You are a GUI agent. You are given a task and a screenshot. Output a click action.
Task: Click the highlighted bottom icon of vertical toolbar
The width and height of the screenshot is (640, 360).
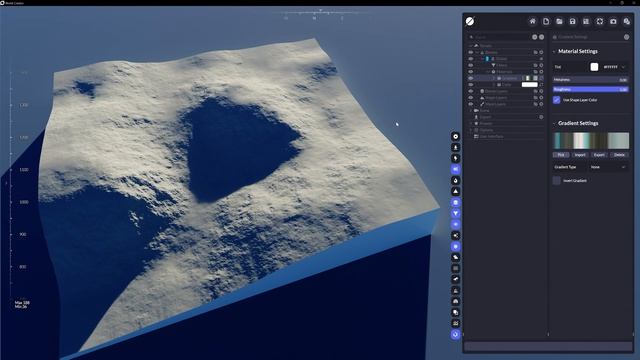[456, 334]
